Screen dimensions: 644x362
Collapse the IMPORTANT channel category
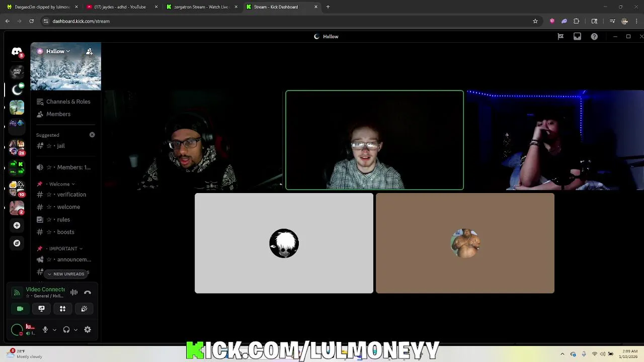(x=63, y=248)
